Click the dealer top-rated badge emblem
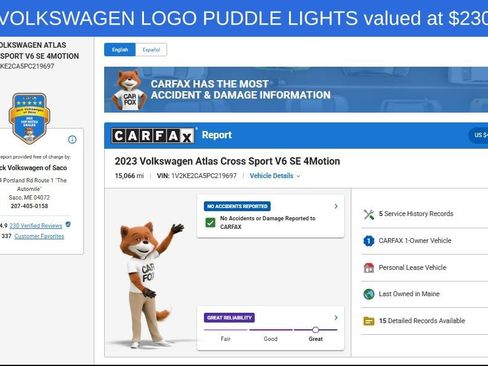This screenshot has height=366, width=488. [x=29, y=118]
